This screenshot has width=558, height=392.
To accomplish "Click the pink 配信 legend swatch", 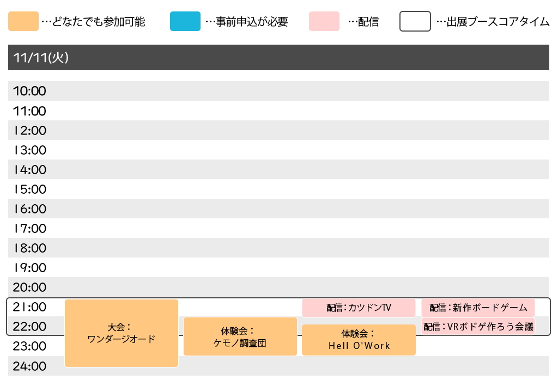I will pyautogui.click(x=324, y=22).
